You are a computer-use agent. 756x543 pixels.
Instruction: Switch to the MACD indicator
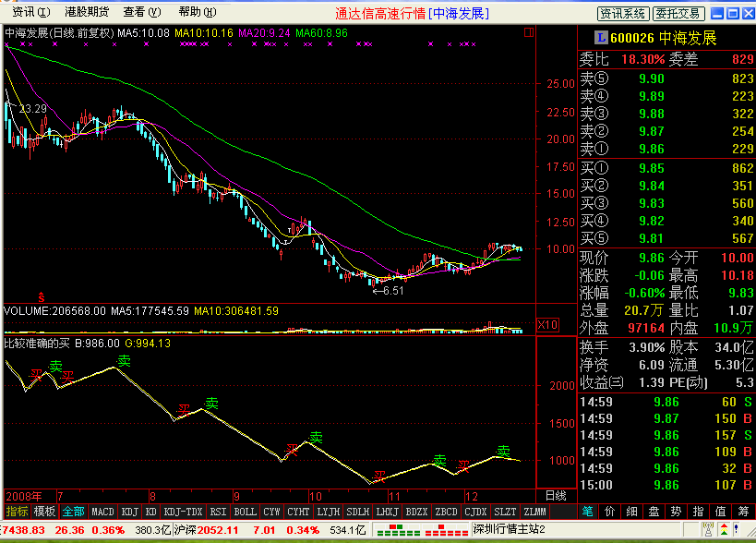click(x=102, y=512)
